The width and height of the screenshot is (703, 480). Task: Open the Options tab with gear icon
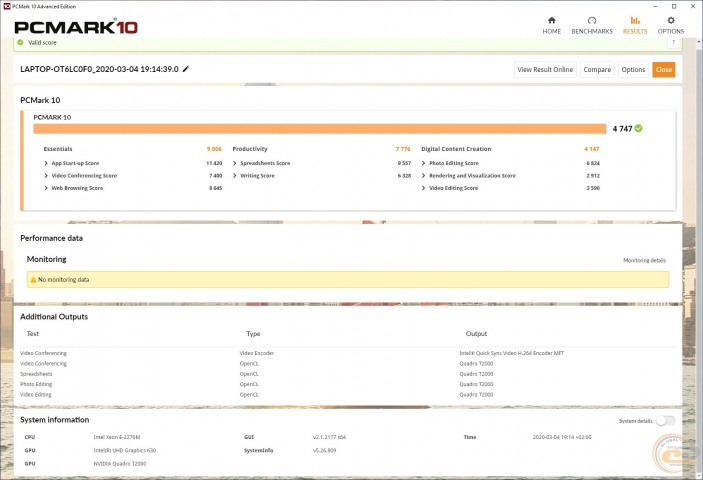click(x=671, y=26)
